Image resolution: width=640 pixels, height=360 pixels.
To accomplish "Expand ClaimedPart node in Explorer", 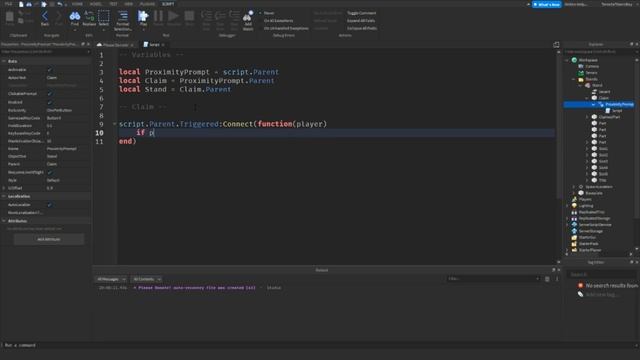I will 587,117.
